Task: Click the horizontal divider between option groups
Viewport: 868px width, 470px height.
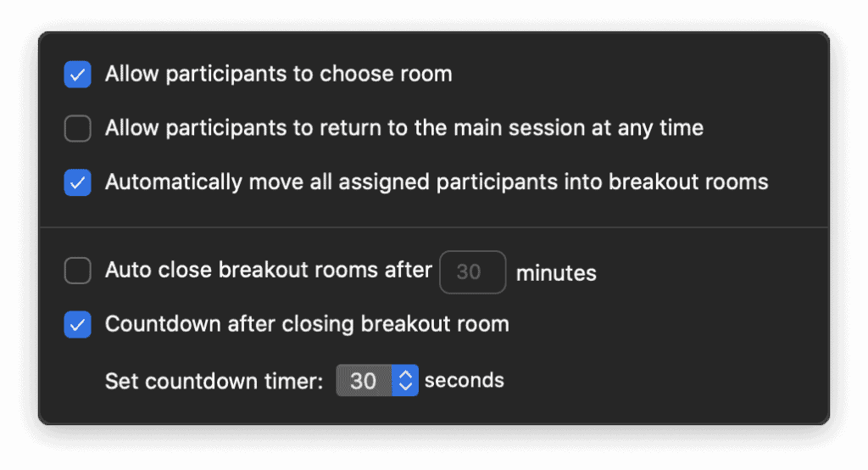Action: pyautogui.click(x=434, y=227)
